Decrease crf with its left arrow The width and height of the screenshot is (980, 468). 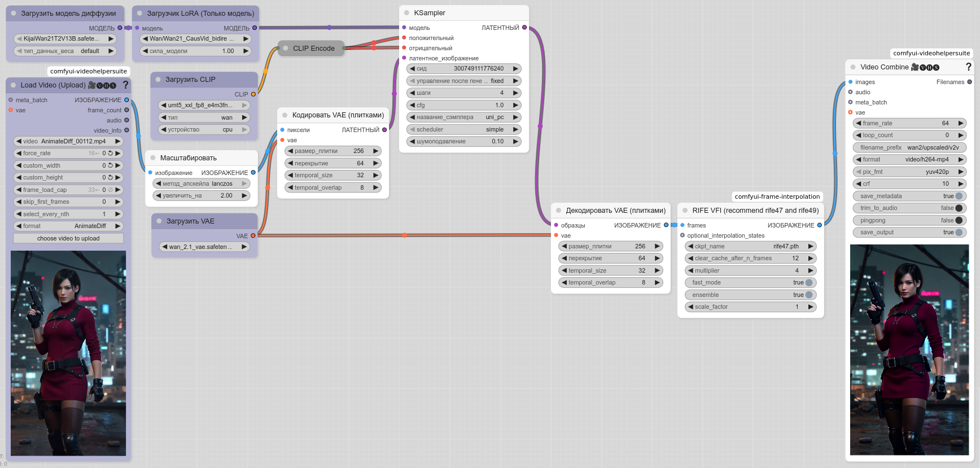click(x=859, y=184)
